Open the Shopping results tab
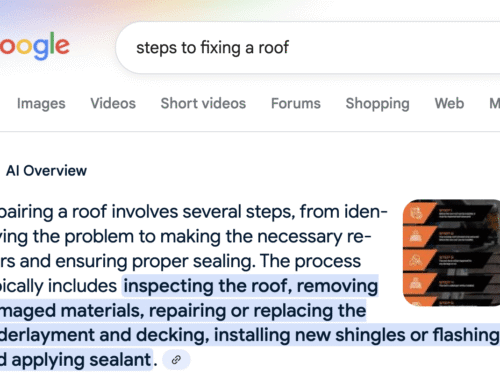The image size is (500, 383). click(x=377, y=103)
